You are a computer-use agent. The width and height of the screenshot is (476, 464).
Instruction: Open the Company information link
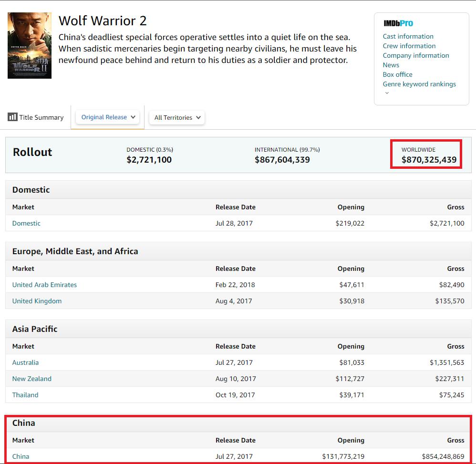tap(415, 55)
